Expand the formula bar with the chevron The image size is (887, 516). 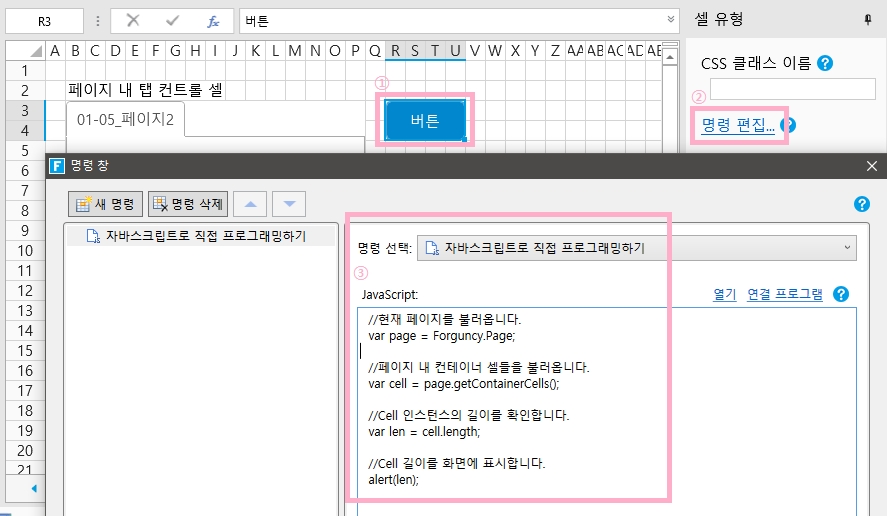672,20
